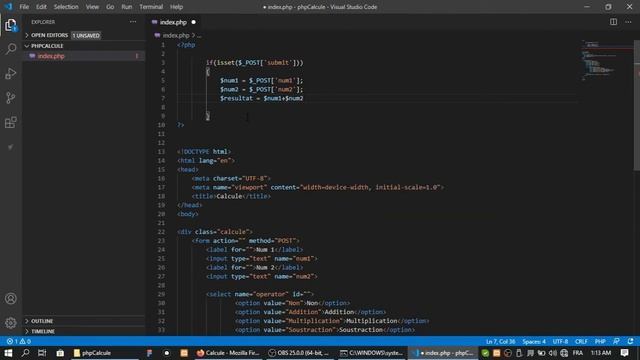Click the option value="Addition" line
640x360 pixels.
311,312
